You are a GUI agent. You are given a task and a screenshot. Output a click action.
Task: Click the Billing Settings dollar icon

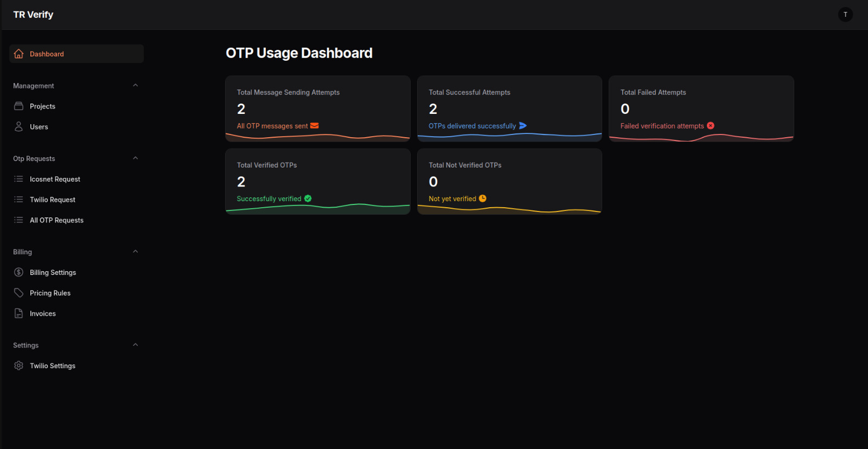point(18,272)
